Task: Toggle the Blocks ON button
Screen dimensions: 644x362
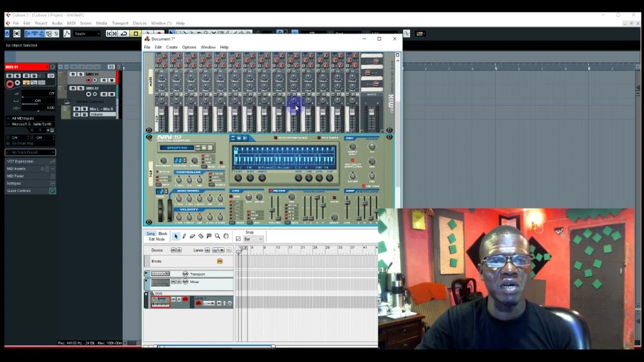Action: pos(219,261)
